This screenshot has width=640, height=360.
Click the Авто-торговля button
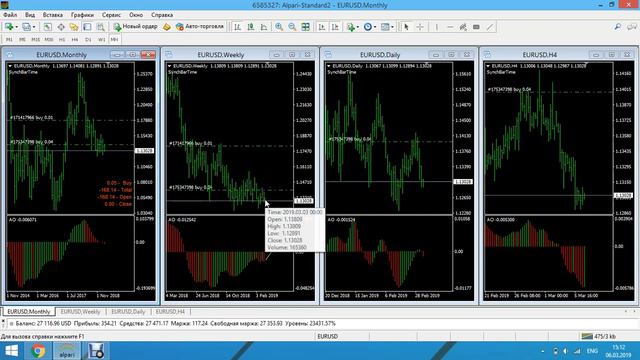(x=200, y=27)
